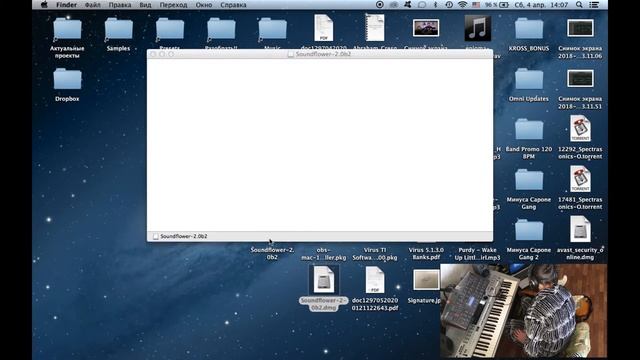Open the Окно menu
Screen dimensions: 640x360
[204, 5]
